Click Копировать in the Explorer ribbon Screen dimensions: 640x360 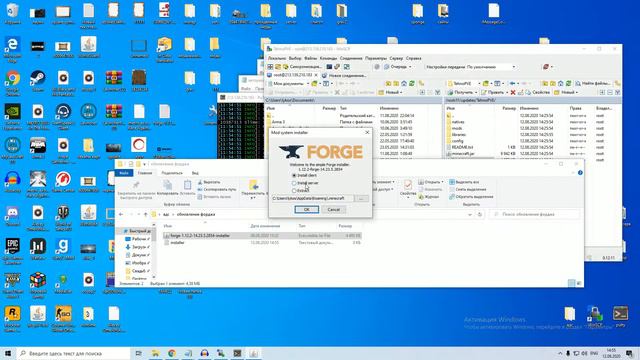click(167, 188)
